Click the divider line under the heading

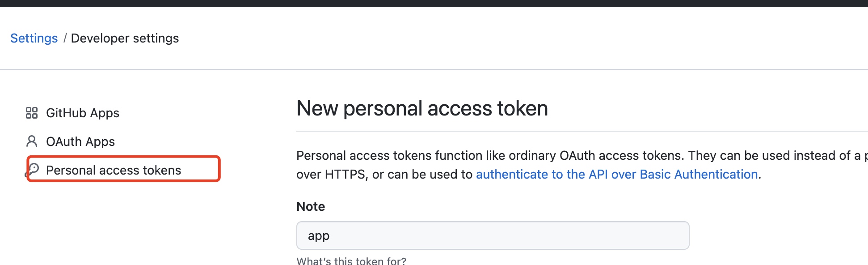tap(581, 131)
